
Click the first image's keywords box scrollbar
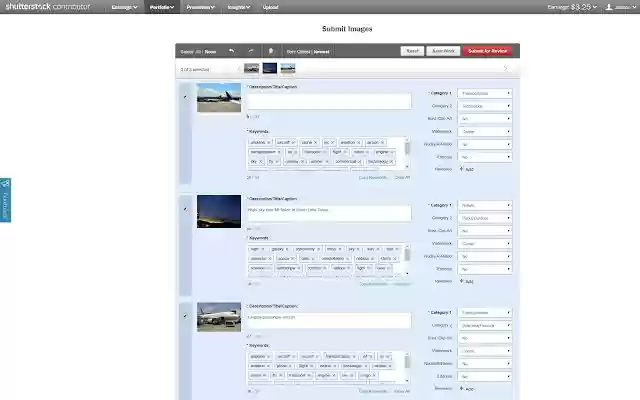(407, 152)
